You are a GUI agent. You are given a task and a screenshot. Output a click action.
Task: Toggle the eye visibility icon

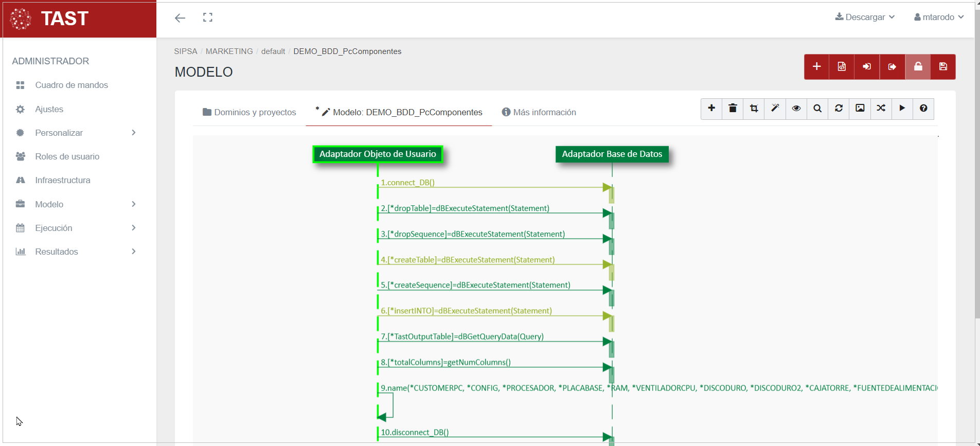(796, 109)
